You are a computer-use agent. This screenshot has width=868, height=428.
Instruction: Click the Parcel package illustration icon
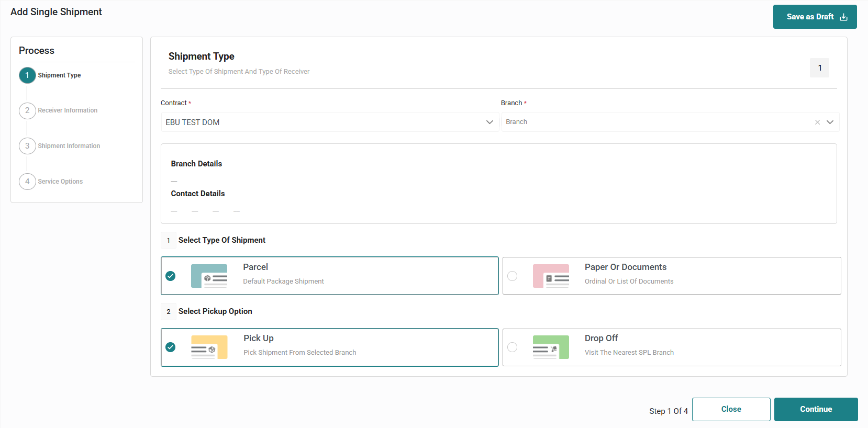click(x=209, y=276)
